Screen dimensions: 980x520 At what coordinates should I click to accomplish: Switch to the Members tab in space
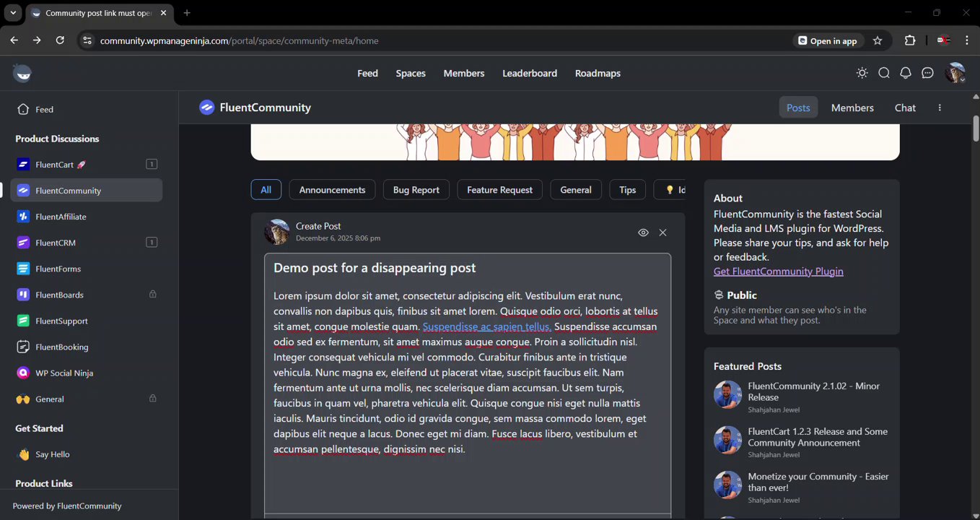(x=852, y=108)
